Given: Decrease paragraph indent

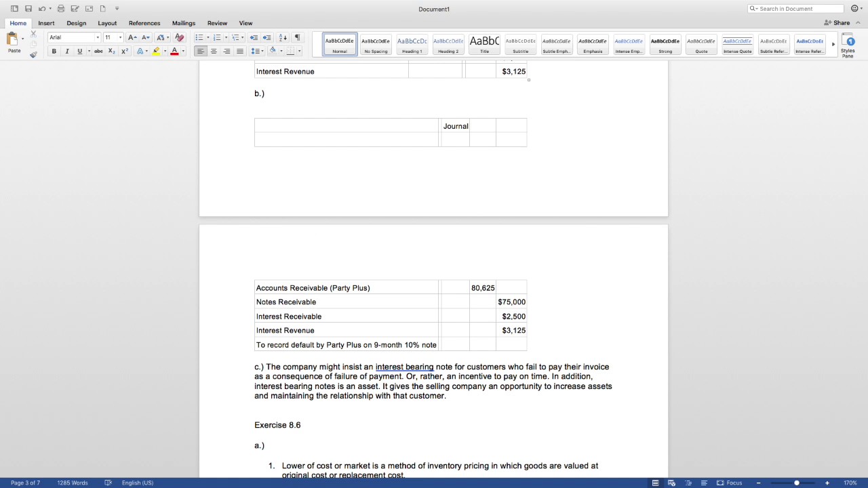Looking at the screenshot, I should coord(254,37).
